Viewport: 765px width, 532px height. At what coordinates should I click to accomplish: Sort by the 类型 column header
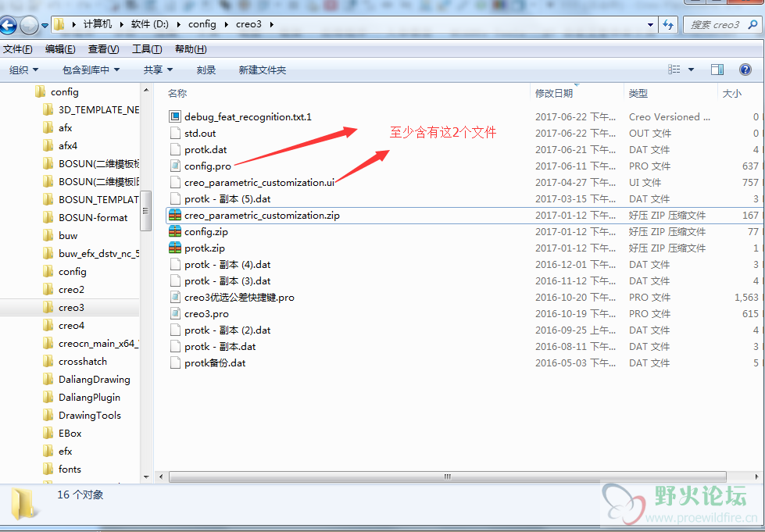638,93
